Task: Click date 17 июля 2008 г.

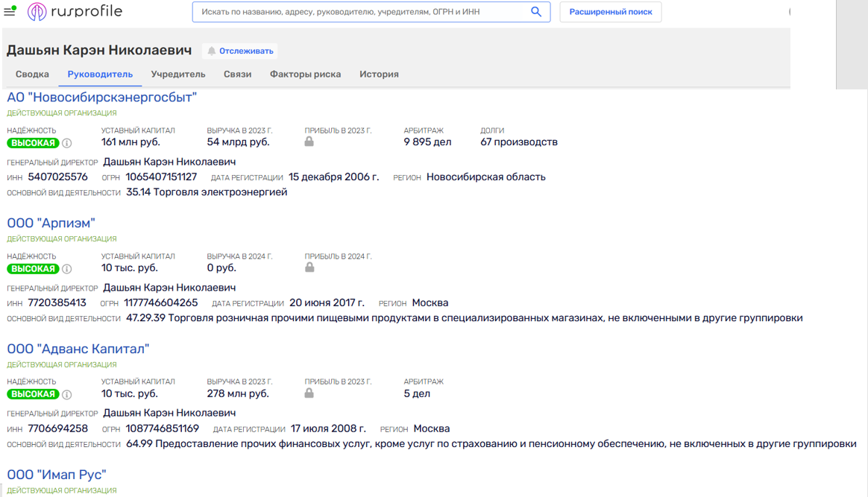Action: (328, 428)
